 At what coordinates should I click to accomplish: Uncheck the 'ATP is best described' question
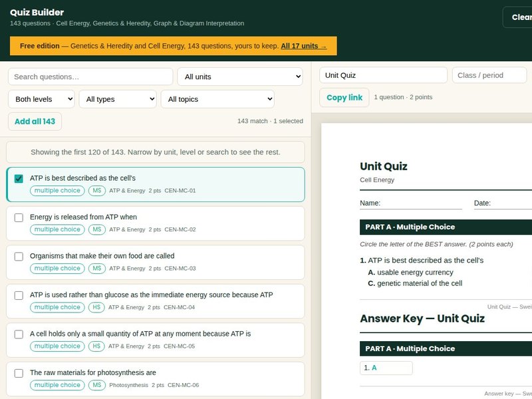point(19,178)
